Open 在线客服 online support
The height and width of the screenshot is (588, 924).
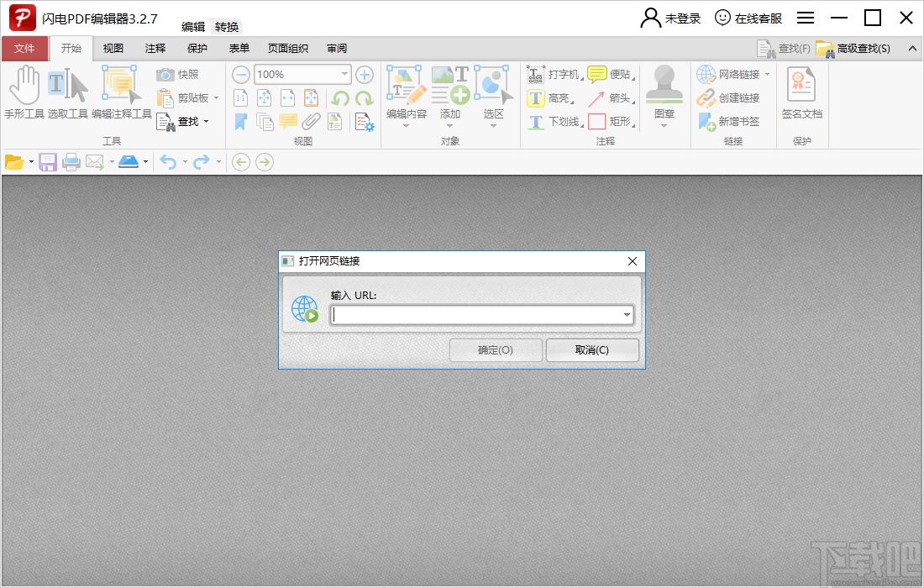[748, 18]
